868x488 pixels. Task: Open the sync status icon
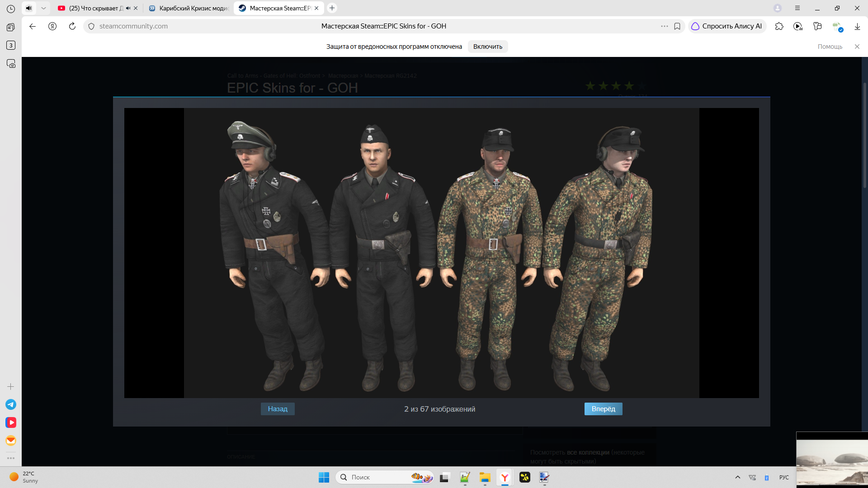coord(837,27)
